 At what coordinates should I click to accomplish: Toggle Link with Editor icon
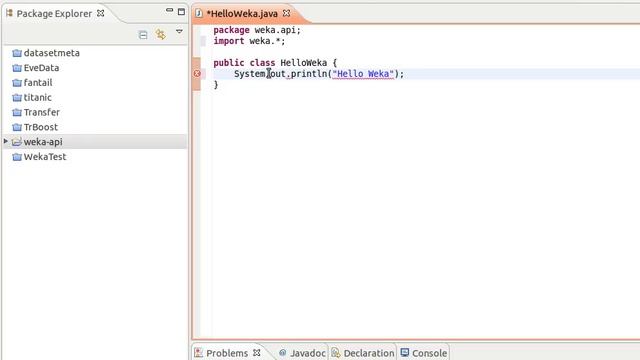(161, 34)
